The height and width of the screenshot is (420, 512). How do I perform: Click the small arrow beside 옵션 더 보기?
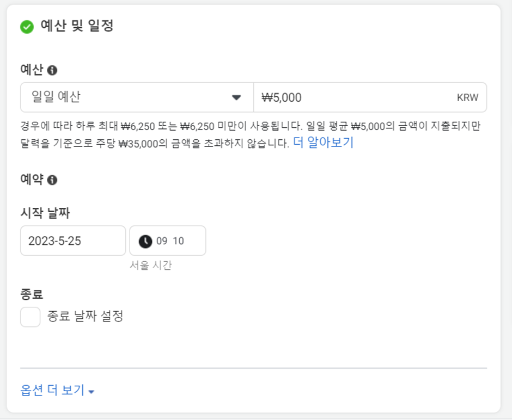tap(92, 392)
